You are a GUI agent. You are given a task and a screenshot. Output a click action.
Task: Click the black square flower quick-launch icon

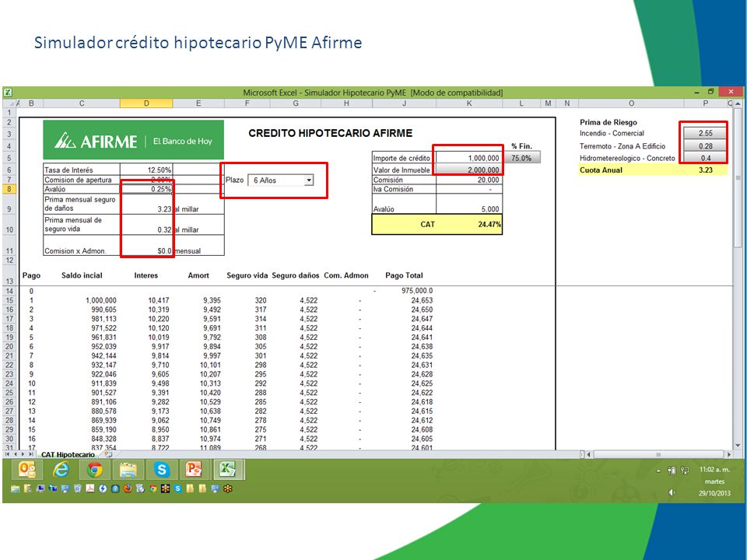point(165,488)
